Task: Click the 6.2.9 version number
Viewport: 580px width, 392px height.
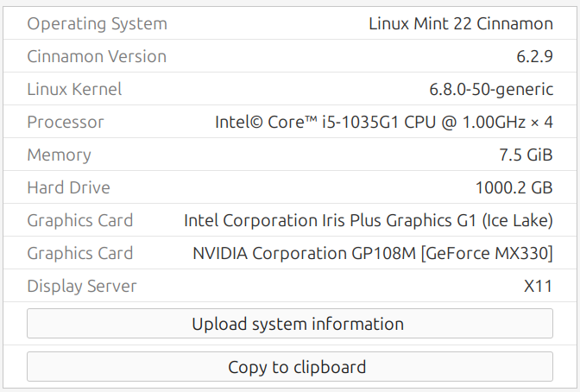Action: 533,57
